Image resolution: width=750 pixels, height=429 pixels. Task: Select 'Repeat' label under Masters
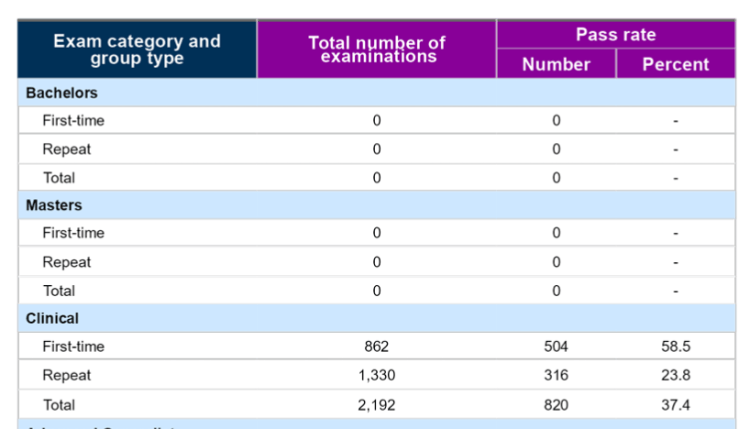66,262
